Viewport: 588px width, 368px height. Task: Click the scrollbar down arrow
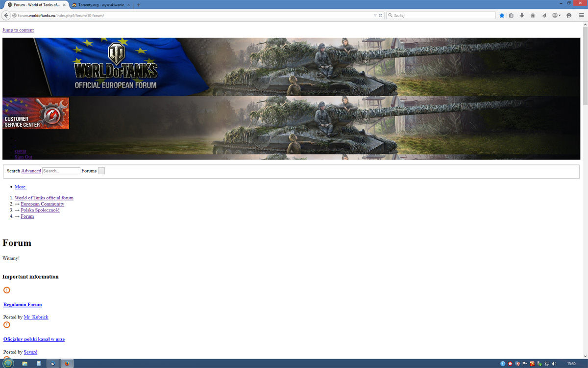tap(585, 356)
